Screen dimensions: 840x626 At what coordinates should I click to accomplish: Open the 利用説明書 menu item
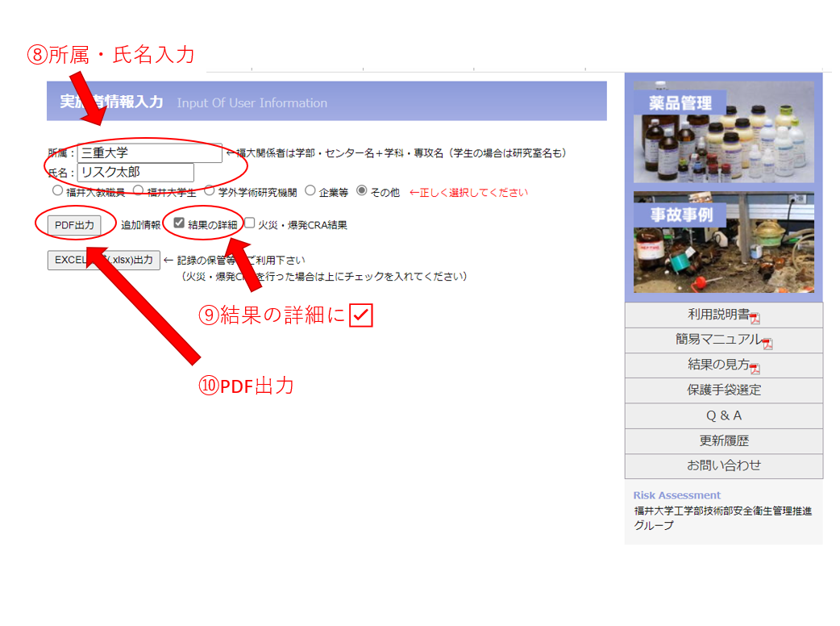(724, 315)
